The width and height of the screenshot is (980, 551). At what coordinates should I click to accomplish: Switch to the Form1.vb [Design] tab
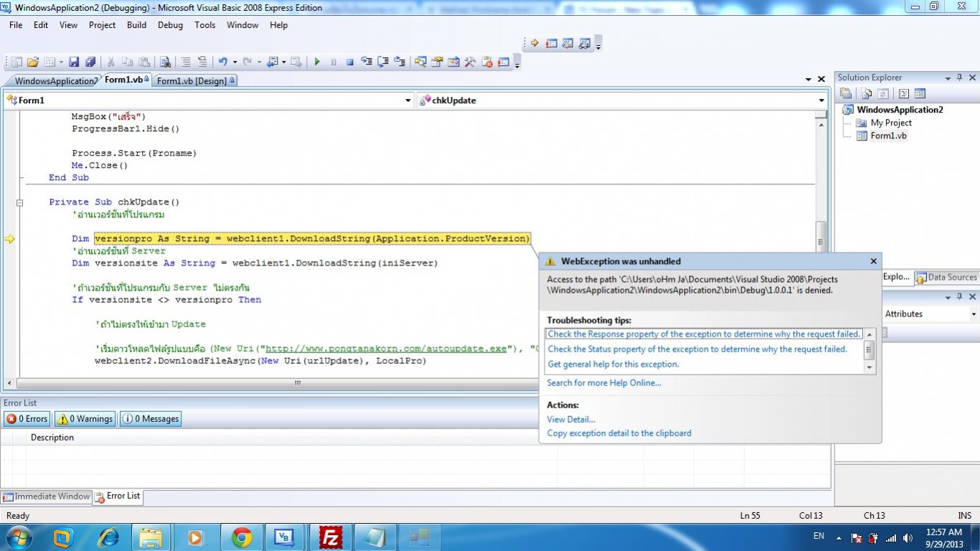coord(196,80)
